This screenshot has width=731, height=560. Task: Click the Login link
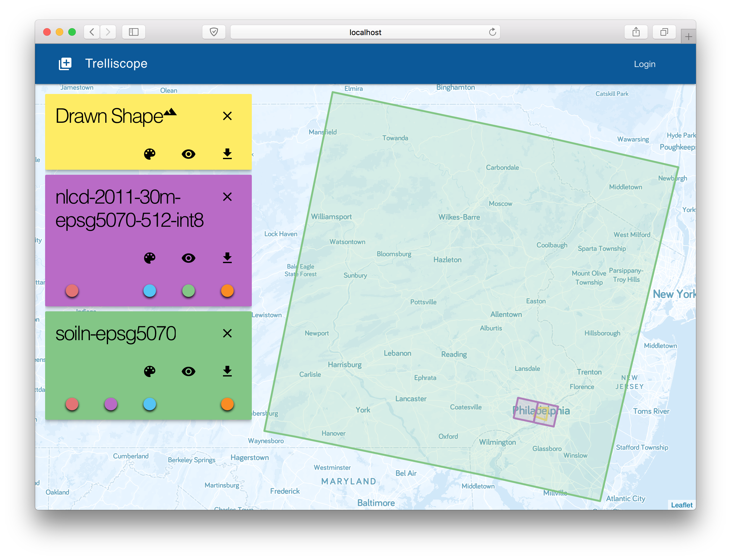[x=644, y=64]
